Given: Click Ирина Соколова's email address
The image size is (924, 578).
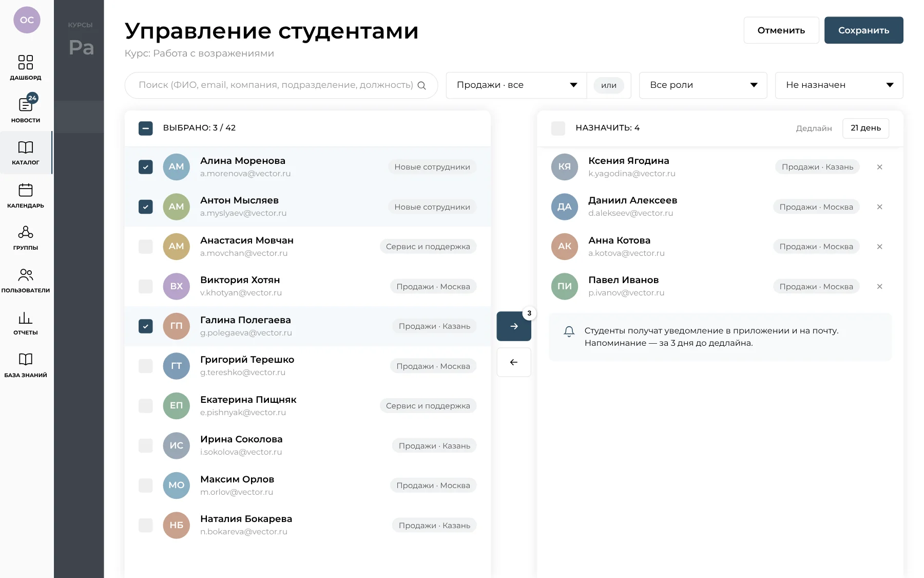Looking at the screenshot, I should click(241, 452).
